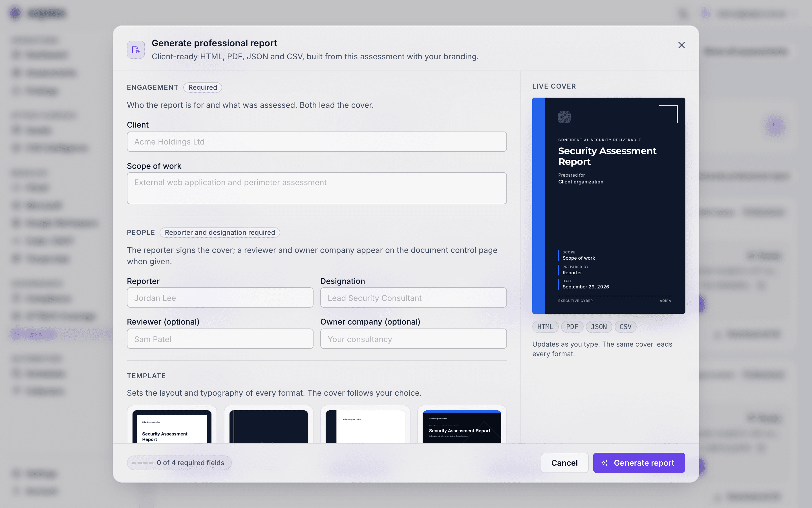This screenshot has width=812, height=508.
Task: Click the Reviewer (optional) field
Action: pos(220,339)
